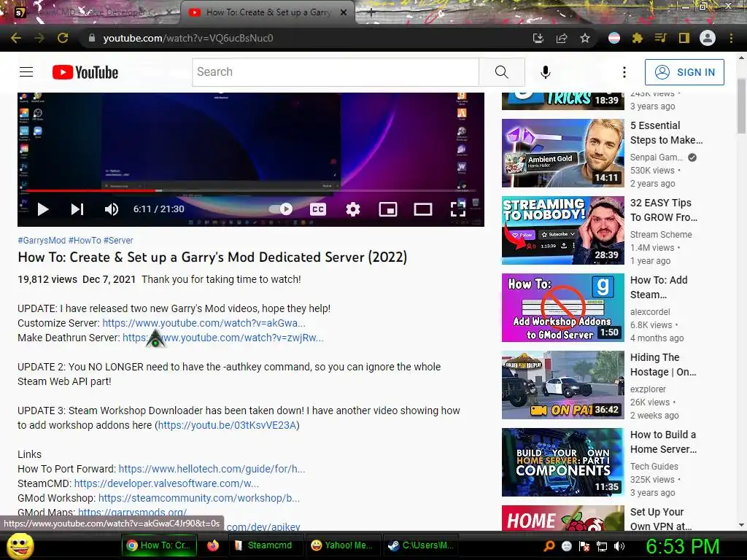Skip to the next video
The width and height of the screenshot is (747, 560).
click(x=77, y=209)
